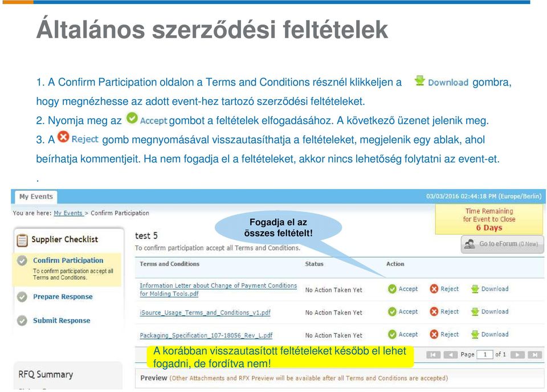Click the date and time in header
The image size is (547, 392).
pos(484,197)
